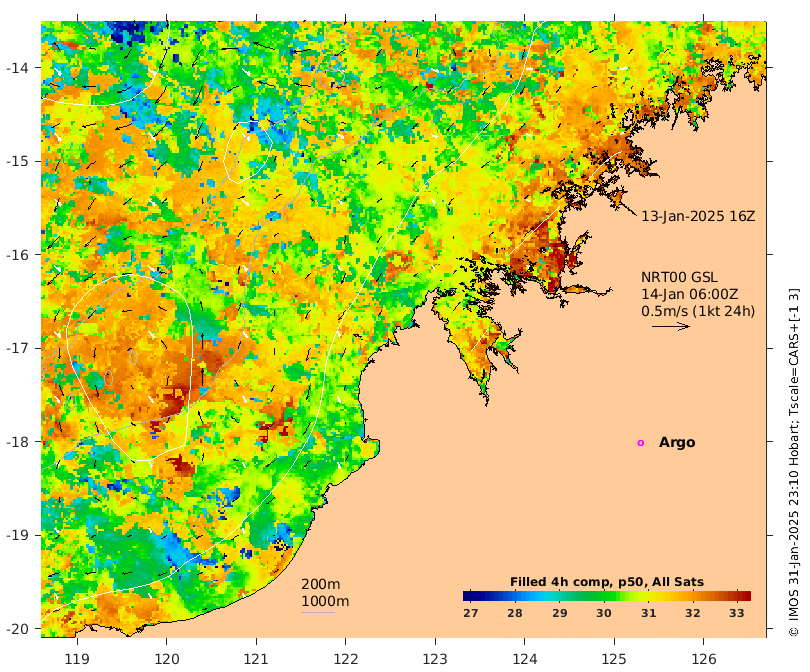
Task: Click the dark red end of colorbar
Action: [746, 596]
